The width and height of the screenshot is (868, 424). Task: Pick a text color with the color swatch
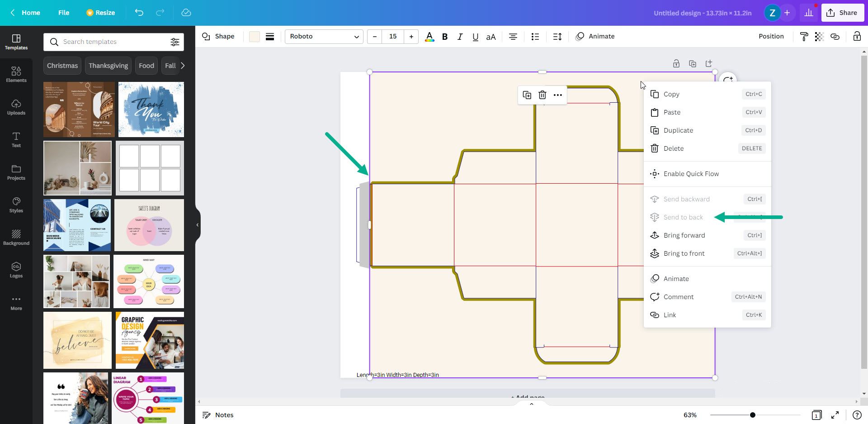coord(429,36)
